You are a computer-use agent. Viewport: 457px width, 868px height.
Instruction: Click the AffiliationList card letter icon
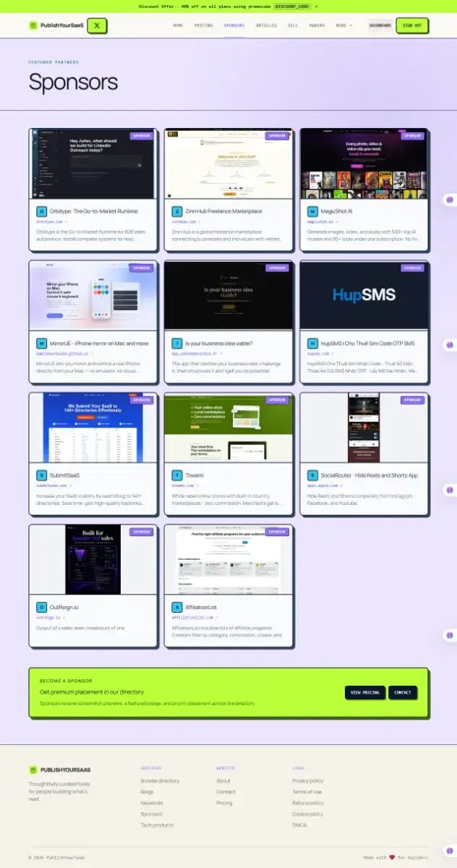pyautogui.click(x=177, y=608)
